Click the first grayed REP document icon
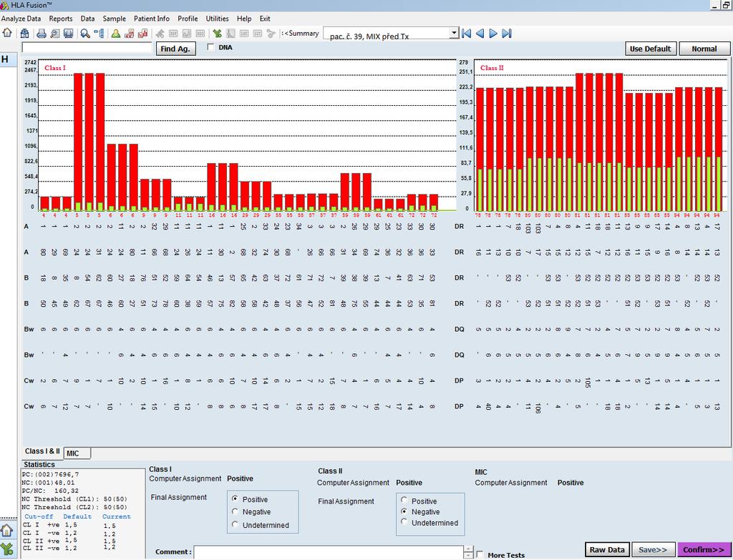Screen dimensions: 733x560 point(173,33)
